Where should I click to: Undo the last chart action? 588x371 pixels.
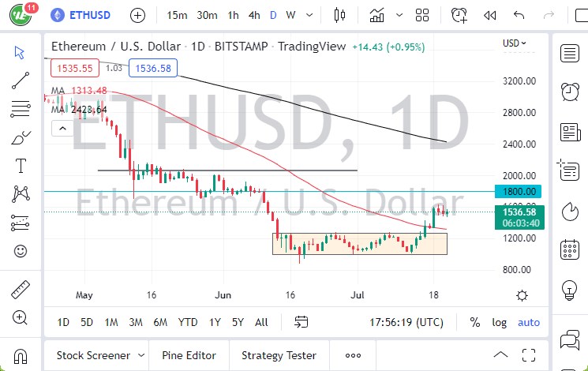(x=519, y=15)
